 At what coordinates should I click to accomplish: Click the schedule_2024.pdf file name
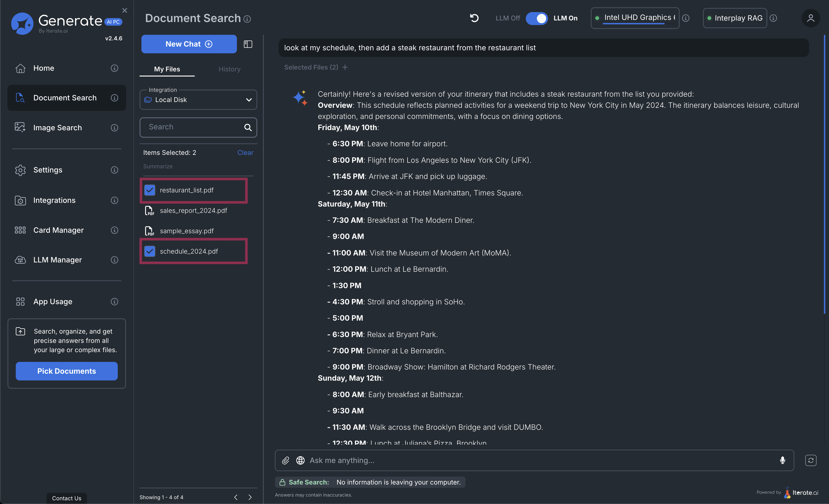point(189,251)
